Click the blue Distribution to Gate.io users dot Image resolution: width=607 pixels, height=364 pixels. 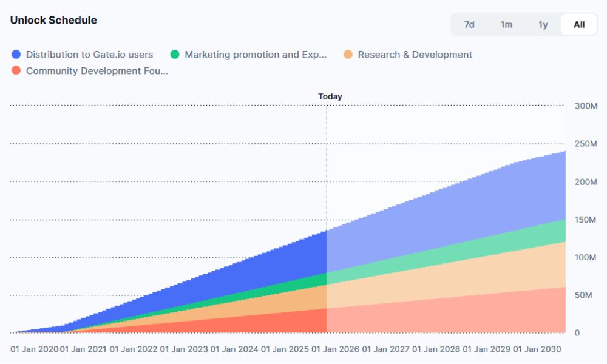[16, 55]
